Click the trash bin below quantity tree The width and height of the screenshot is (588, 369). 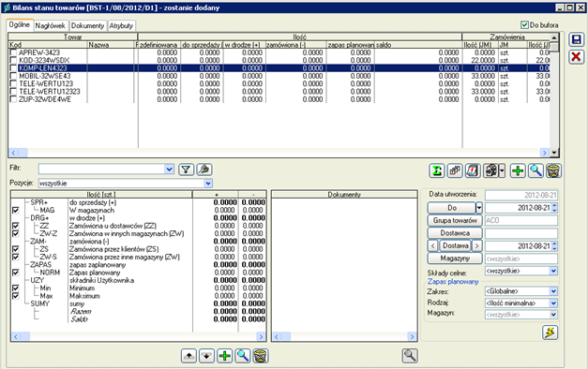coord(261,356)
